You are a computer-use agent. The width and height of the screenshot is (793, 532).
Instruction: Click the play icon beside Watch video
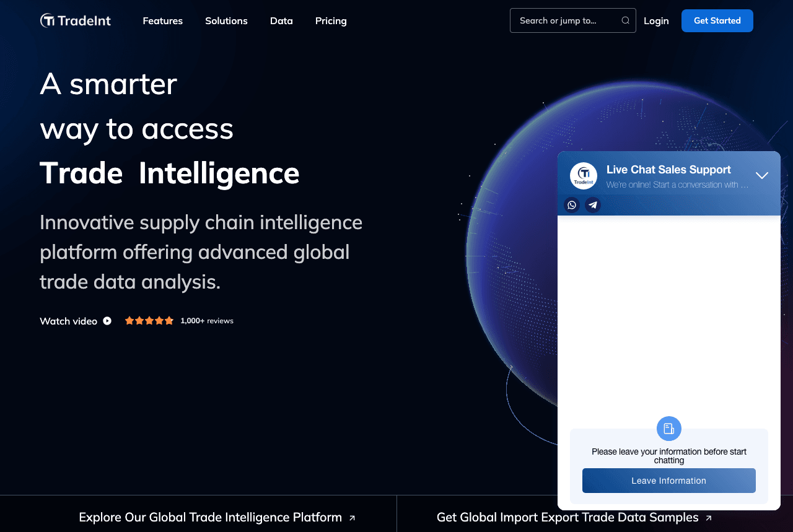[107, 321]
